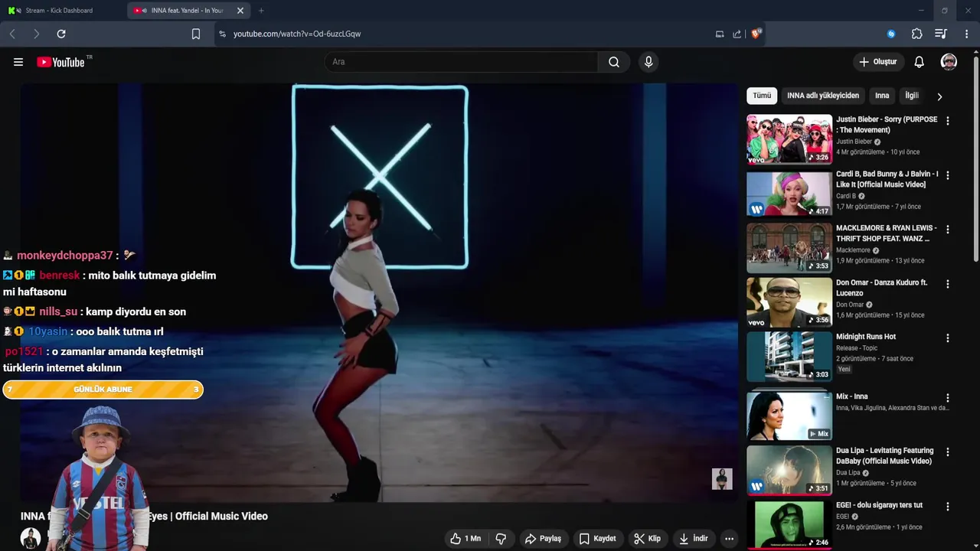Like the video with 1 Mn button
The width and height of the screenshot is (980, 551).
pyautogui.click(x=465, y=539)
